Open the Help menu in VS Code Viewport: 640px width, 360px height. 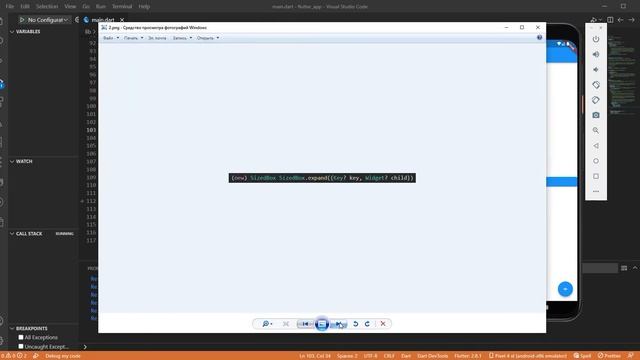pyautogui.click(x=144, y=7)
